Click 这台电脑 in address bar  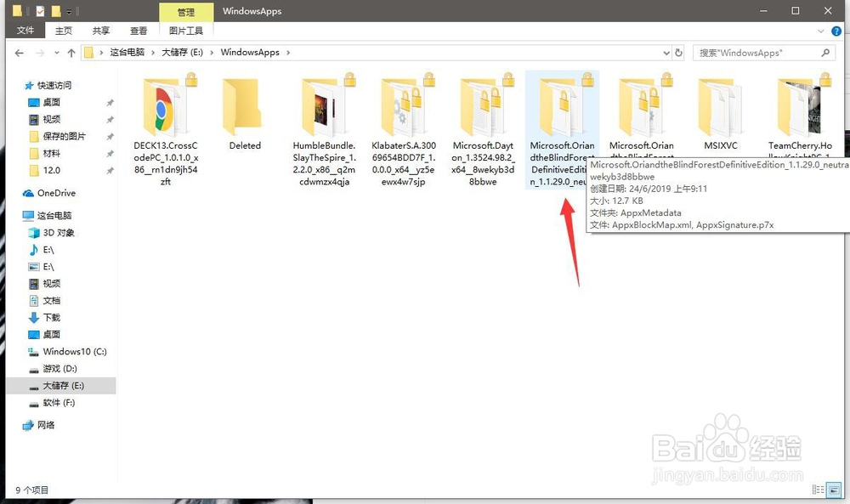(x=127, y=52)
